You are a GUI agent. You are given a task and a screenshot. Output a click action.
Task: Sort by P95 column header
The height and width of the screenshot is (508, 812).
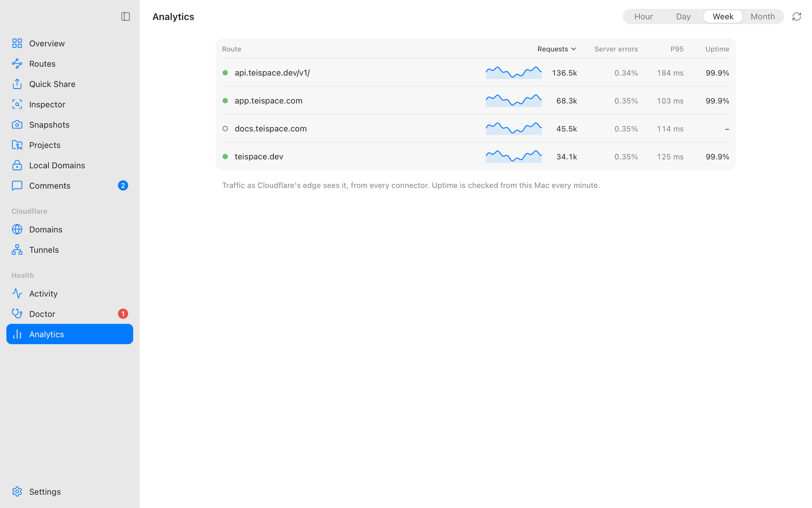point(677,49)
